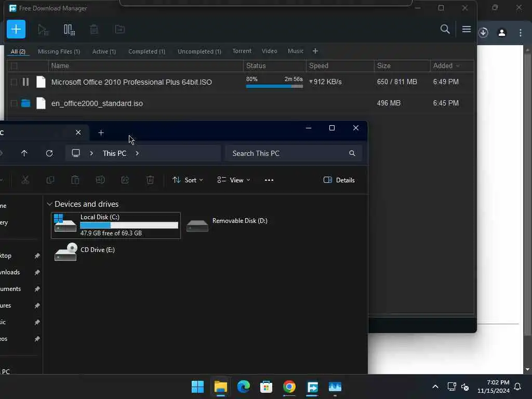532x399 pixels.
Task: Rename the selected item in File Explorer
Action: pyautogui.click(x=100, y=180)
